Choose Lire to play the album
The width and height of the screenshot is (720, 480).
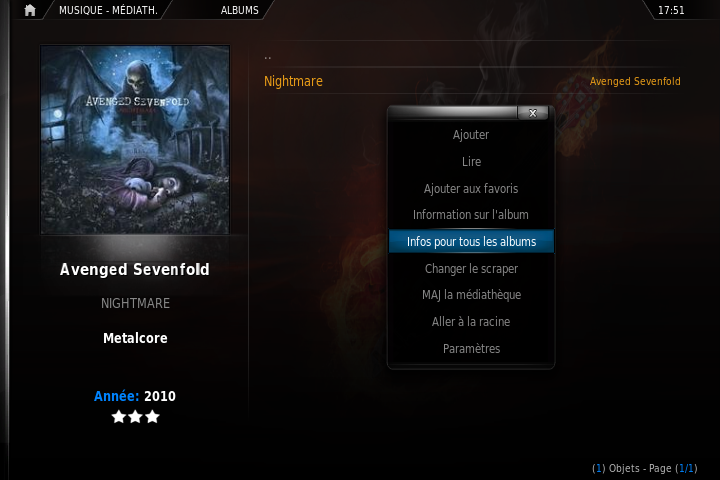tap(471, 162)
